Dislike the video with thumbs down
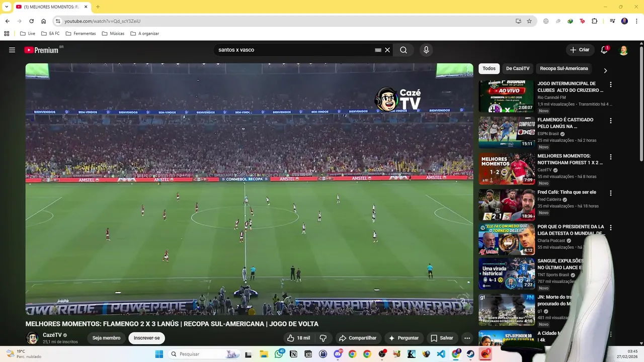 [x=324, y=338]
